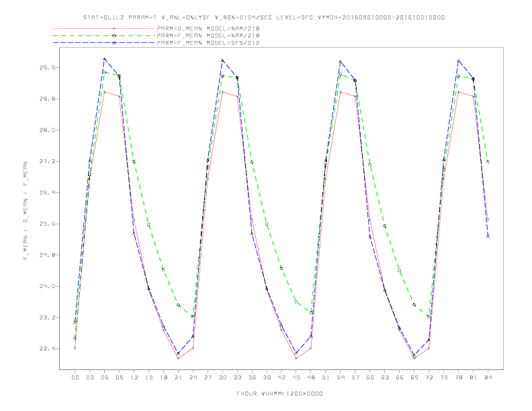Click x-axis forecast hour label 81
This screenshot has height=411, width=532.
coord(474,377)
